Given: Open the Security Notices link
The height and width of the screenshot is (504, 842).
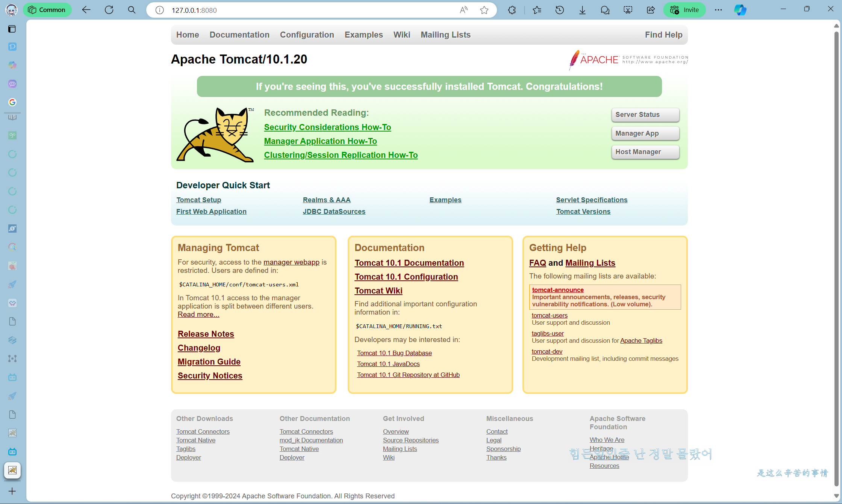Looking at the screenshot, I should (x=210, y=376).
